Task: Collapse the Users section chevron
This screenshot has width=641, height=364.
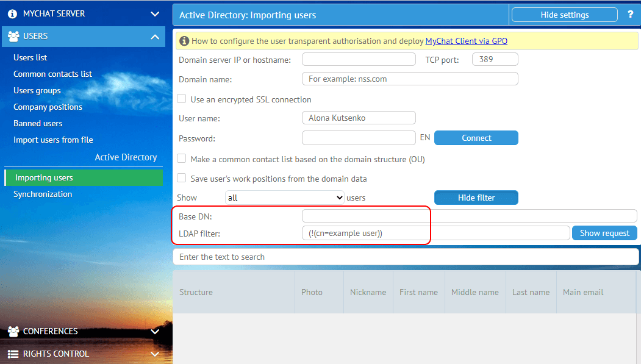Action: 154,37
